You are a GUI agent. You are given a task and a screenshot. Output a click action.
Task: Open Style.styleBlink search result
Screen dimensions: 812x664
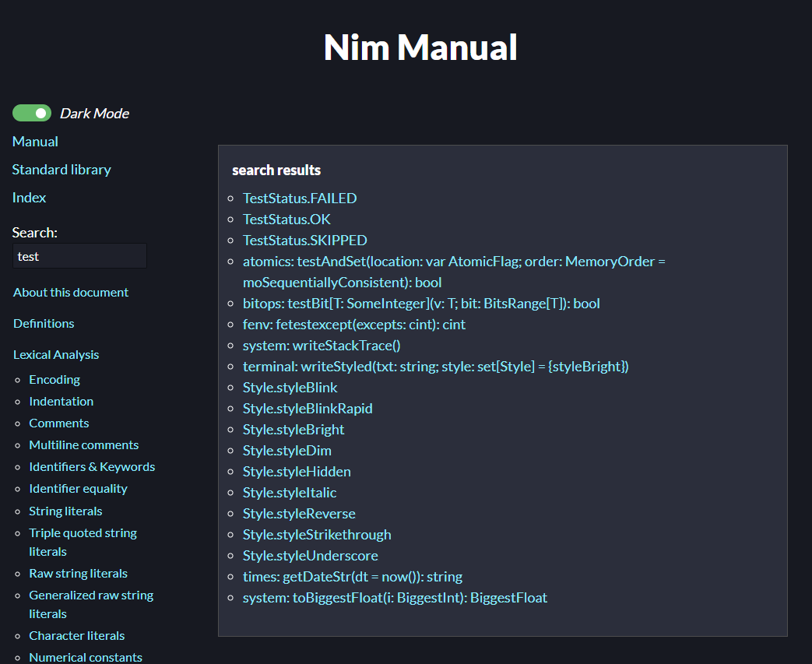click(290, 388)
